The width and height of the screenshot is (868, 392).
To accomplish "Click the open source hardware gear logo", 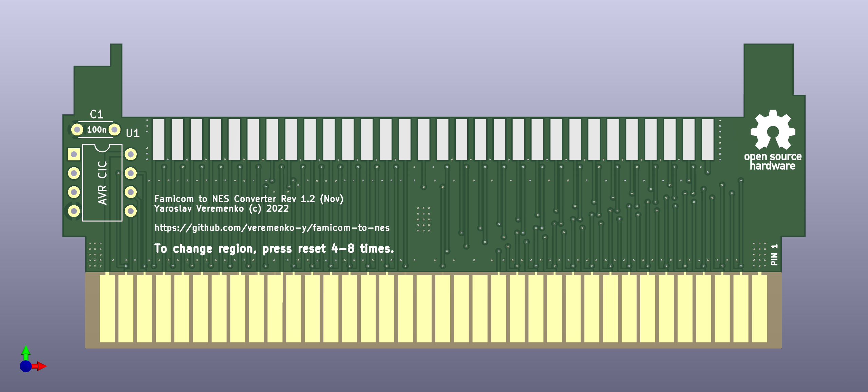I will point(773,129).
